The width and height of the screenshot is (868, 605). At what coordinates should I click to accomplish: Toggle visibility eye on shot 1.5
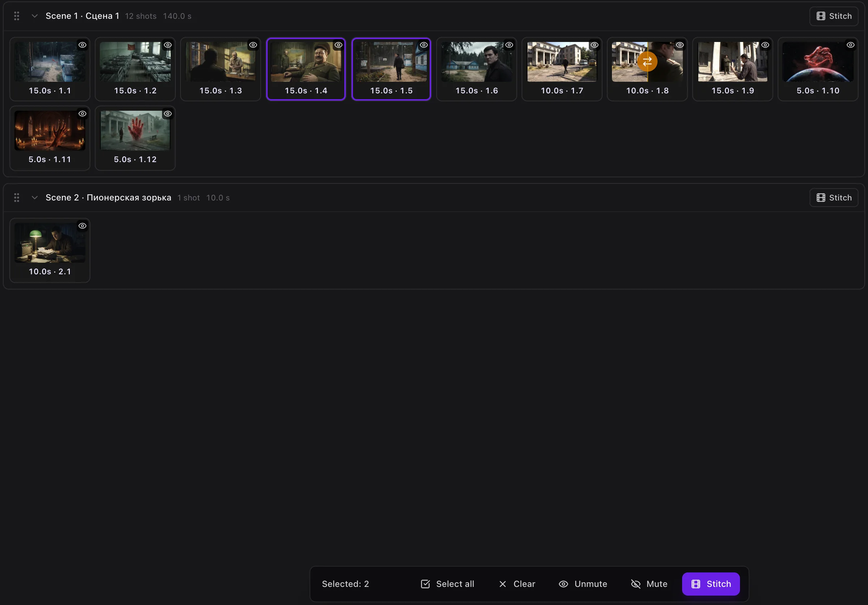[x=424, y=45]
